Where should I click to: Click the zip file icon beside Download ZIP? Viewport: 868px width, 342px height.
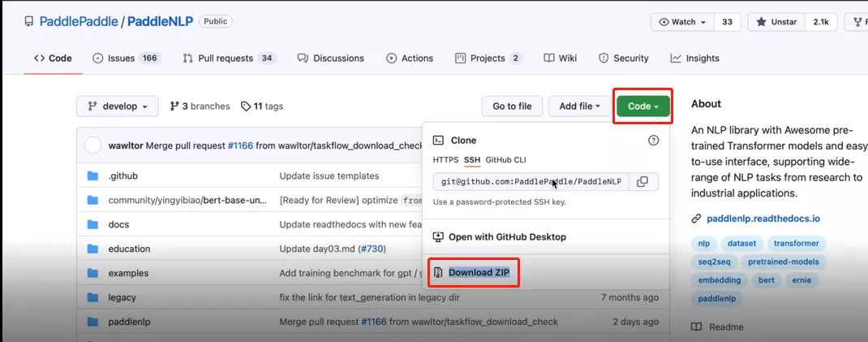[x=438, y=273]
